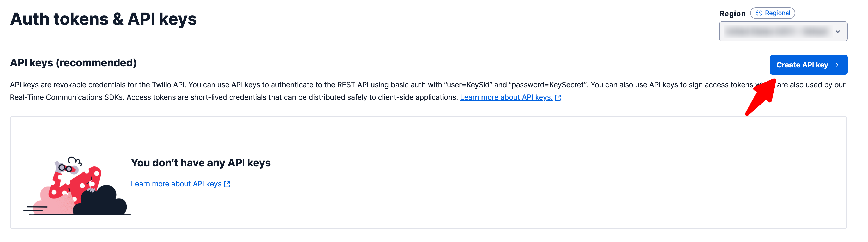This screenshot has width=868, height=242.
Task: Click external-link icon after the description's Learn more link
Action: [558, 97]
